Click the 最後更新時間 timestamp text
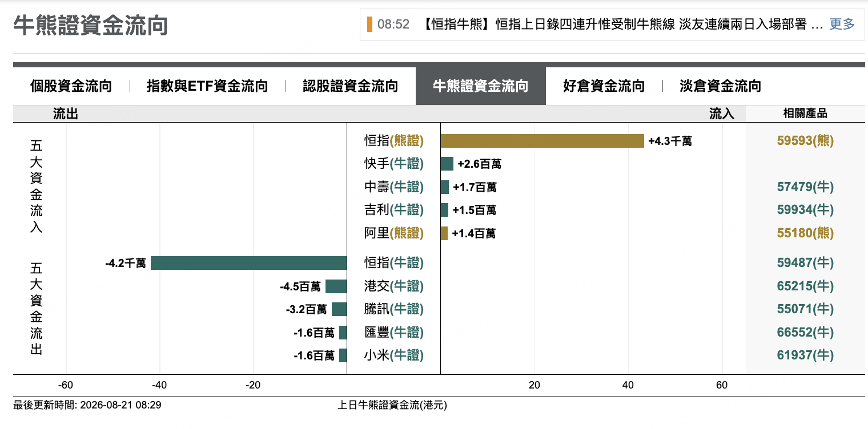This screenshot has height=429, width=868. tap(87, 405)
